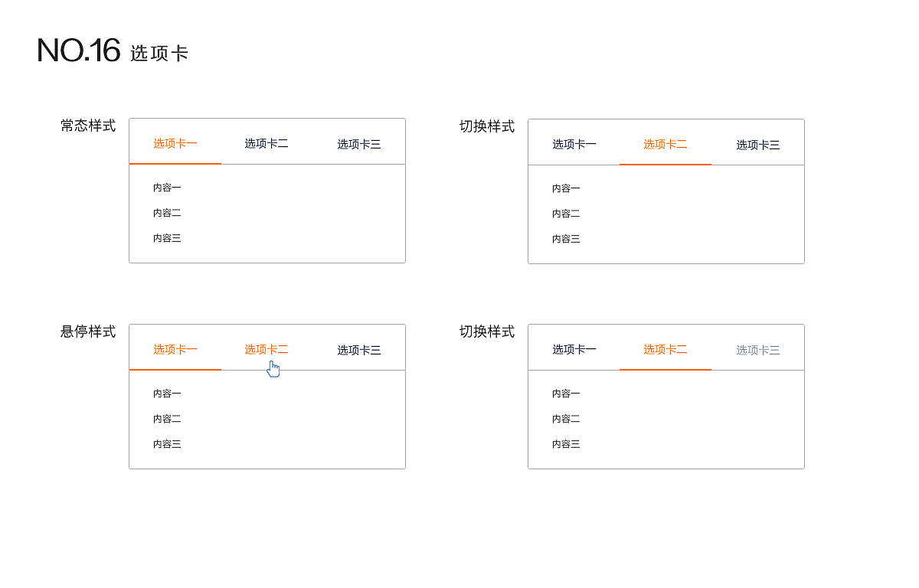Select 选项卡一 in the top-right 切换样式 card
This screenshot has width=919, height=588.
574,144
